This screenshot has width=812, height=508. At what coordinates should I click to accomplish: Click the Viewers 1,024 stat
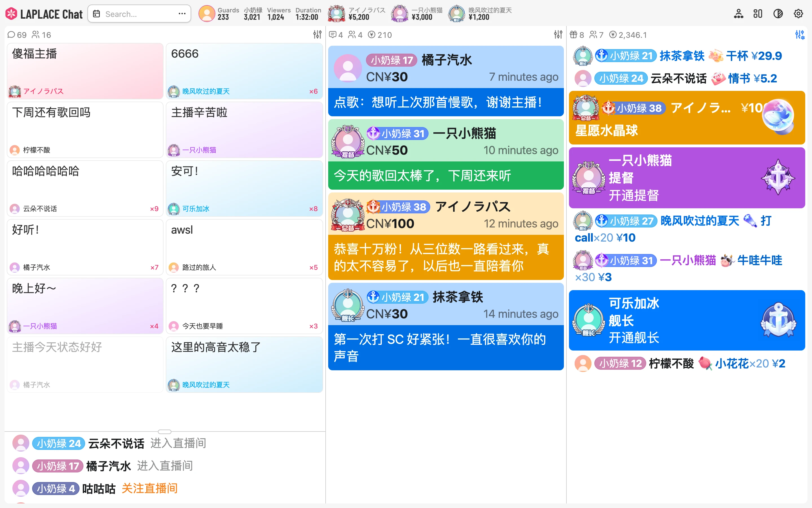(279, 14)
